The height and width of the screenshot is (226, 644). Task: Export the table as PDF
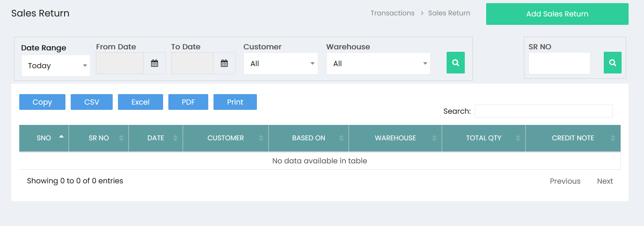pyautogui.click(x=188, y=102)
